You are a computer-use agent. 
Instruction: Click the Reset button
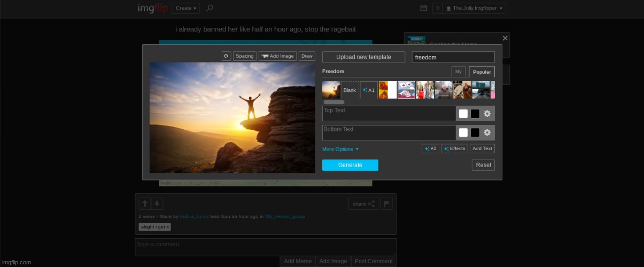[483, 165]
